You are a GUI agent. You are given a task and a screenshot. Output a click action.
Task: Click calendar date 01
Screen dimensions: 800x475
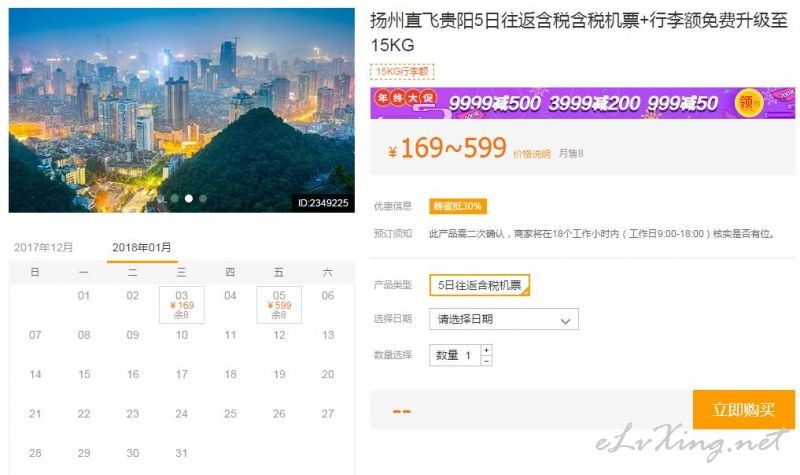84,296
